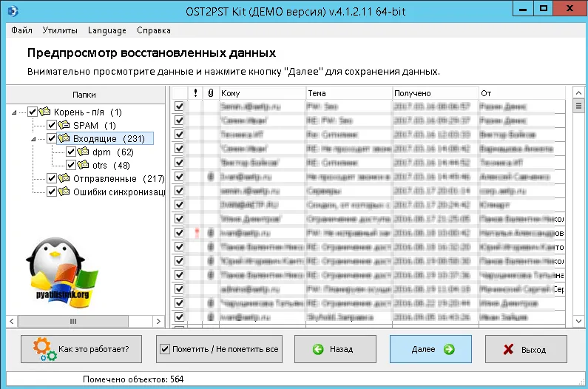Click the red high-importance flag in message list
This screenshot has height=389, width=588.
(197, 233)
